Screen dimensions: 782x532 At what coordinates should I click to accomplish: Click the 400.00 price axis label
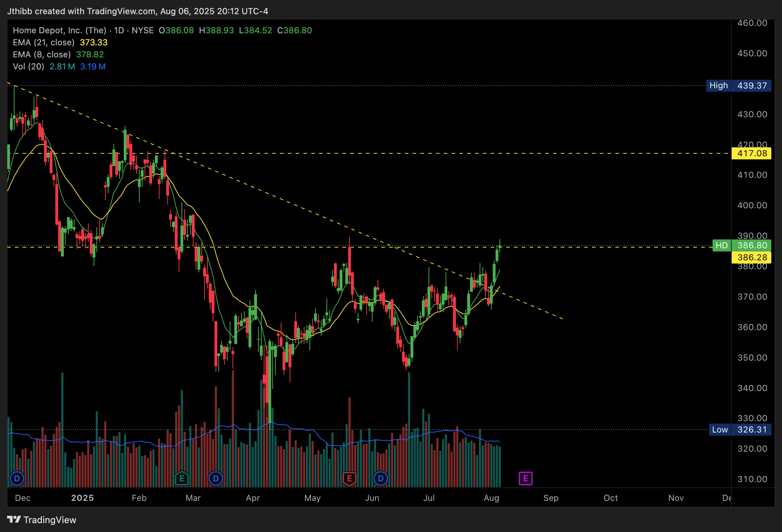752,205
